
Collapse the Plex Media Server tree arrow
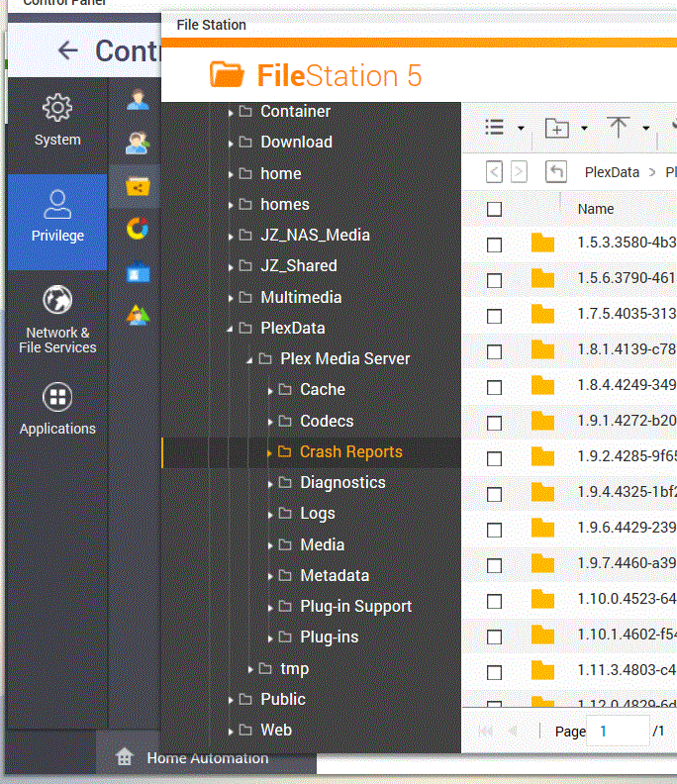(x=249, y=360)
